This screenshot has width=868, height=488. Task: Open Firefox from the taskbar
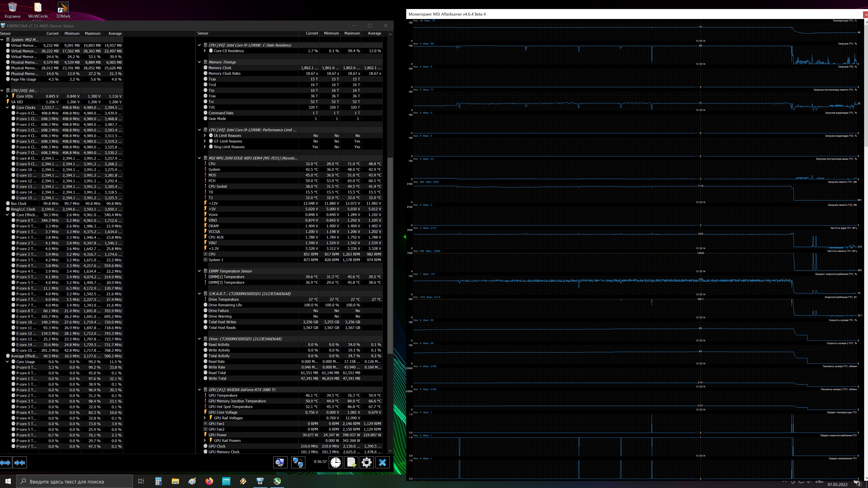(209, 481)
